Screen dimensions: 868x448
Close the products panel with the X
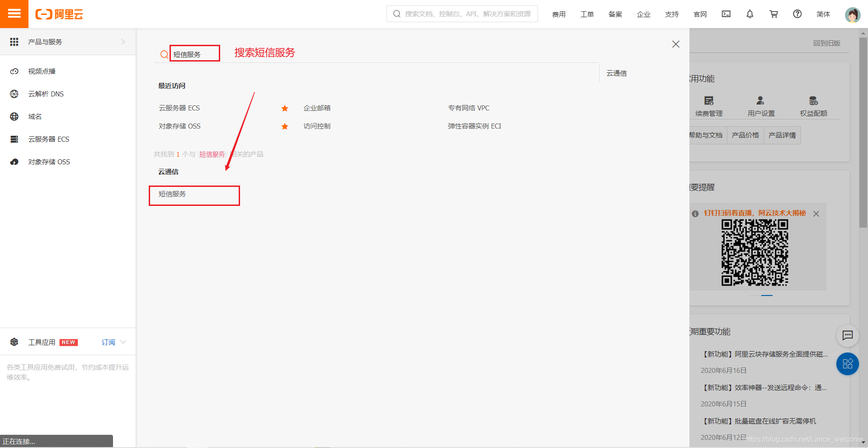(676, 44)
